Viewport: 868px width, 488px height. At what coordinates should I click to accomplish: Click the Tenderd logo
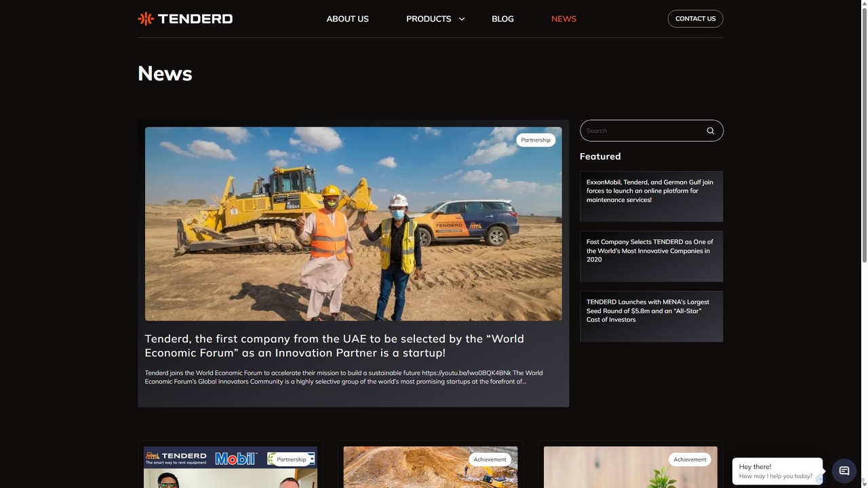coord(185,19)
